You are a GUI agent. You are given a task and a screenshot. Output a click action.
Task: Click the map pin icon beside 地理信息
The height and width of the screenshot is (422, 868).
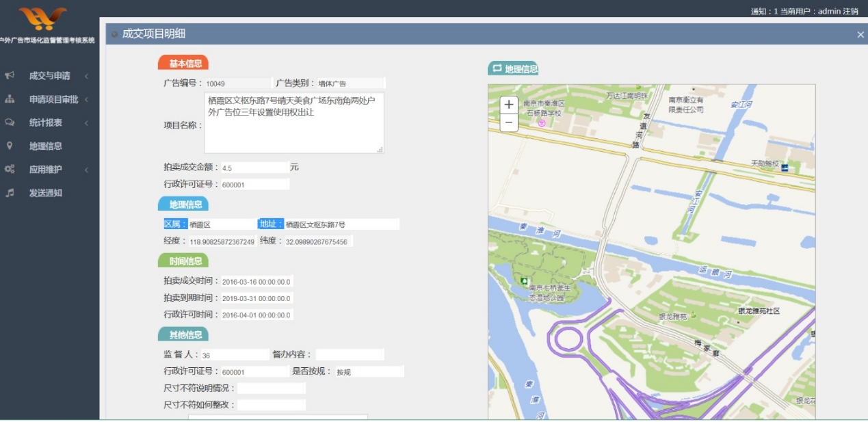coord(10,146)
